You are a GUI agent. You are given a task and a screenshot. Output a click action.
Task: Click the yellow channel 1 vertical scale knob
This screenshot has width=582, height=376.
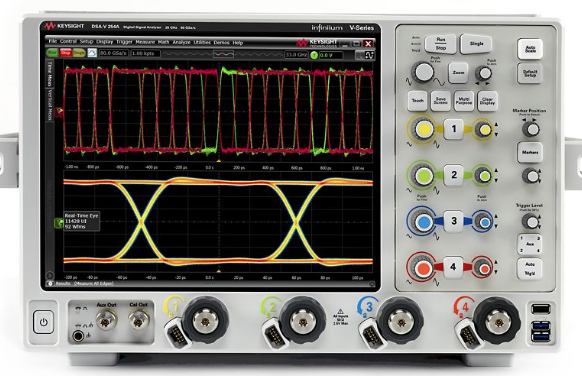[423, 129]
